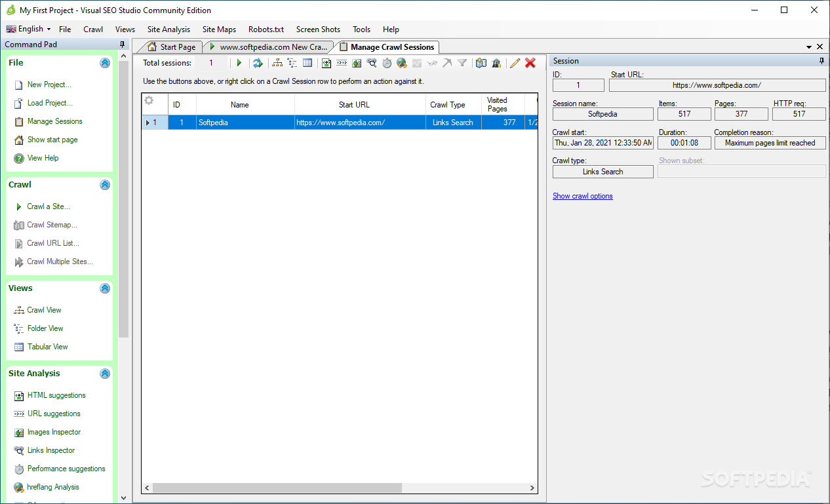
Task: Click the Show crawl options link
Action: pos(583,196)
